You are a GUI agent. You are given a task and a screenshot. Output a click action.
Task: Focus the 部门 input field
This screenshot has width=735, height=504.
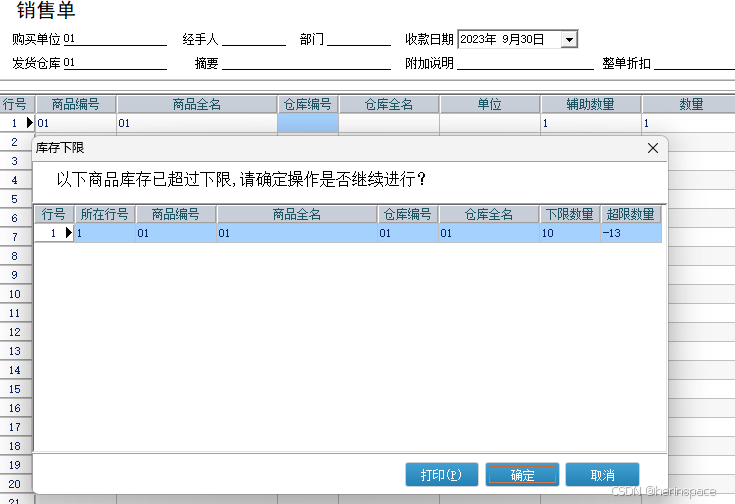[x=359, y=39]
